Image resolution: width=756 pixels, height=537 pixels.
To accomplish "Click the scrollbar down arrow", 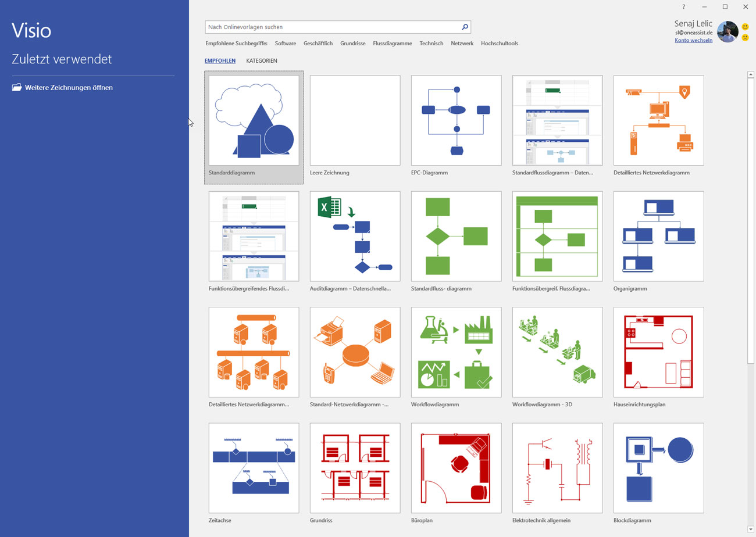I will tap(751, 529).
